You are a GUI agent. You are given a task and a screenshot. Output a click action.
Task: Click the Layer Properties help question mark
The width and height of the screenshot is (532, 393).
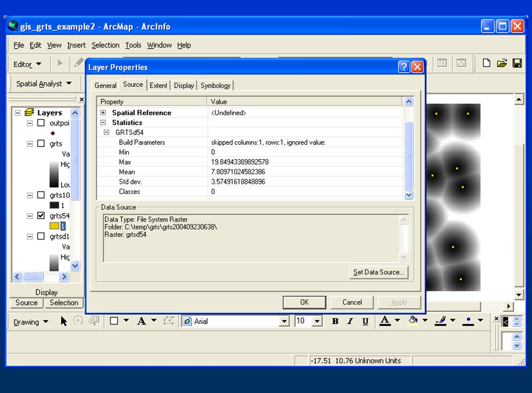[x=404, y=67]
